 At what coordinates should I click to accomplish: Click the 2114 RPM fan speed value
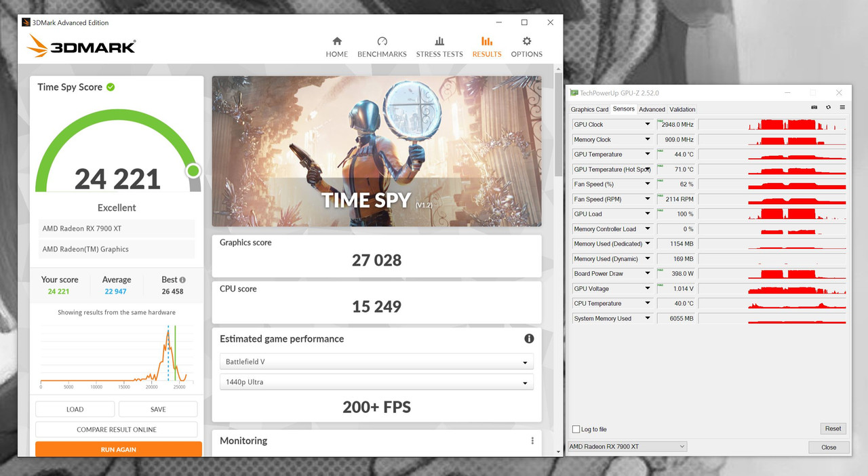675,199
